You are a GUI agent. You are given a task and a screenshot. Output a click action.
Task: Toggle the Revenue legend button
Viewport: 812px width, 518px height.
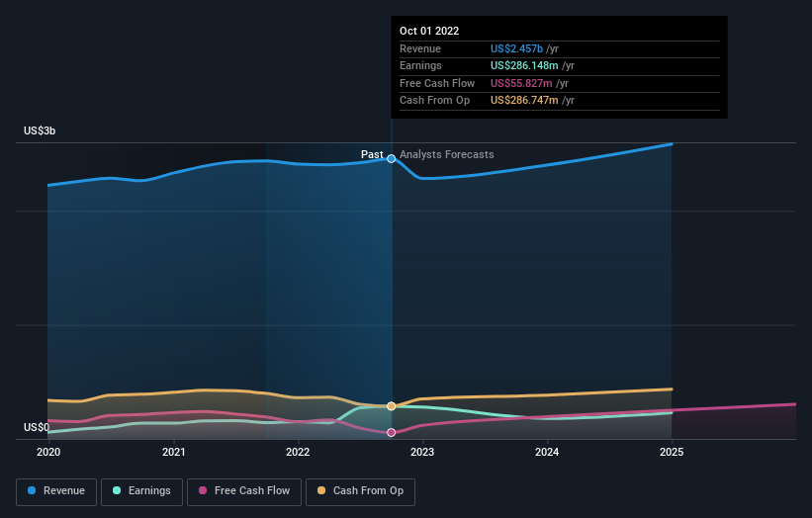tap(56, 491)
